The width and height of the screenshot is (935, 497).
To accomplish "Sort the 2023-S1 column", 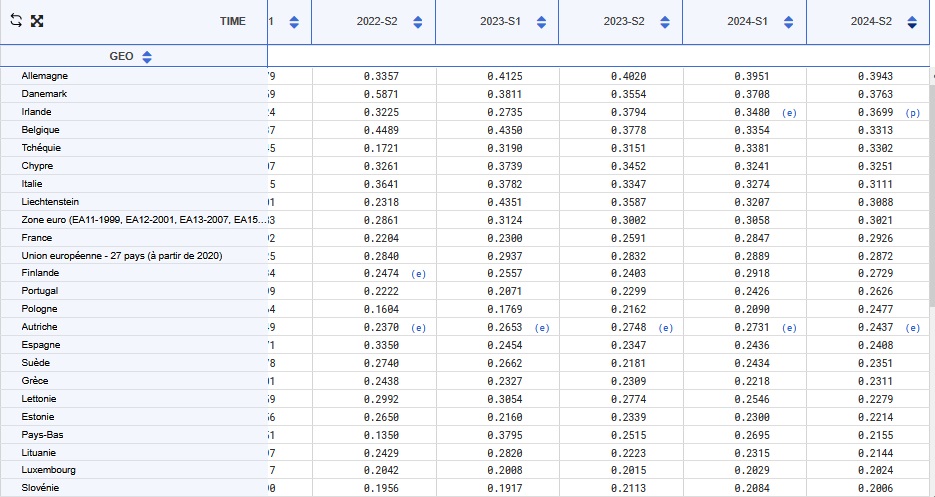I will pos(541,22).
